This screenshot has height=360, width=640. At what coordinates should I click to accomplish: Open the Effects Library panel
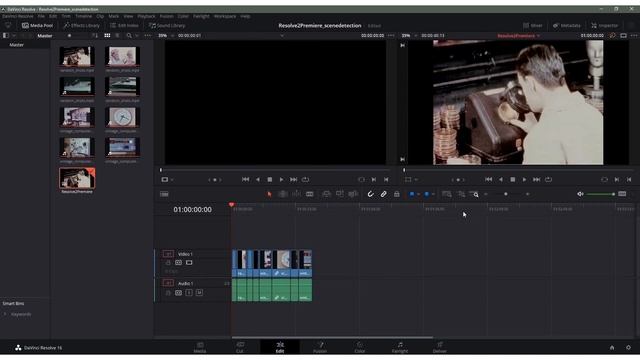[82, 25]
